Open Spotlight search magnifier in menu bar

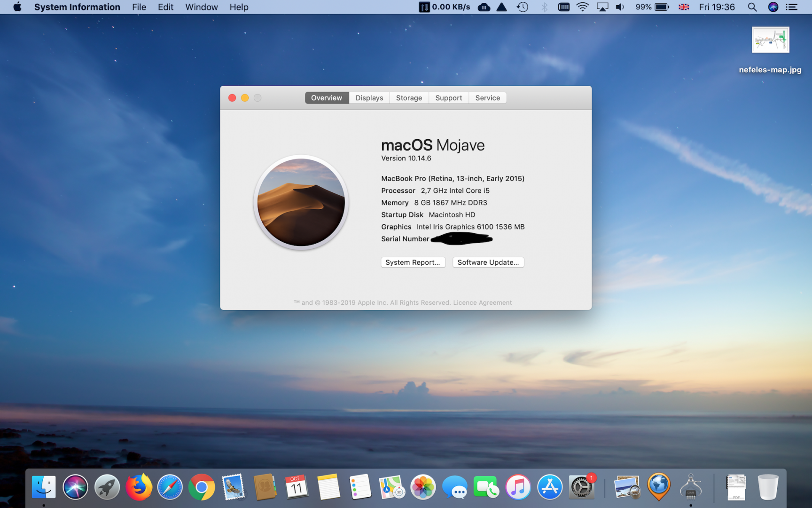[752, 7]
